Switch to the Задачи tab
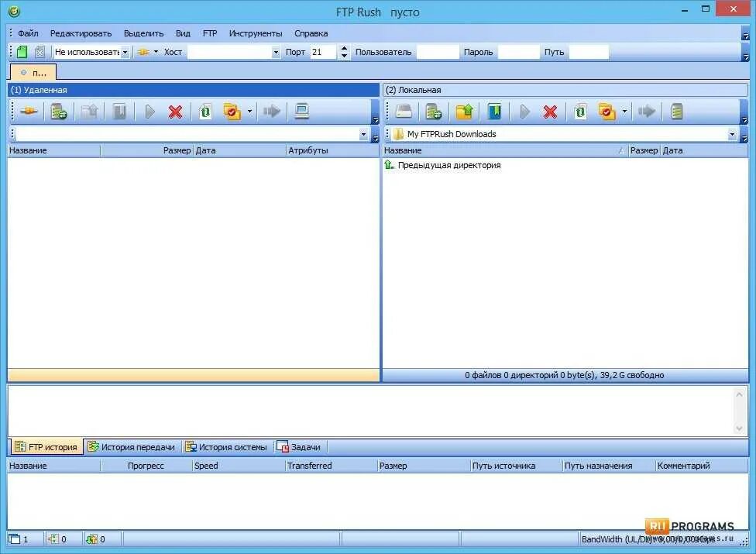Screen dimensions: 756x554 [x=299, y=447]
